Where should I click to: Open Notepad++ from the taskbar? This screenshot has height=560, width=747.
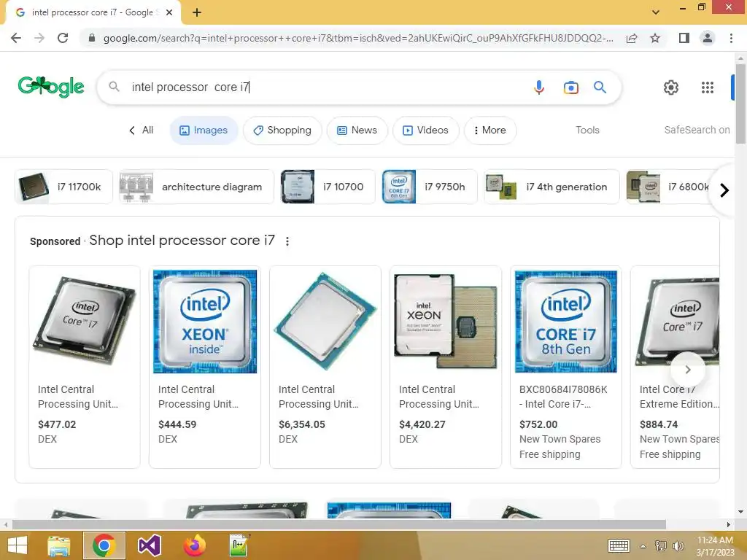pyautogui.click(x=239, y=545)
